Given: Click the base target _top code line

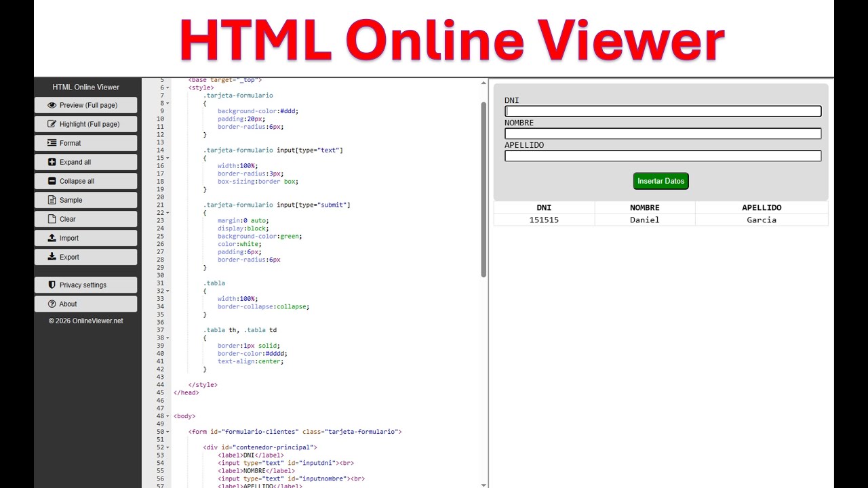Looking at the screenshot, I should point(225,80).
